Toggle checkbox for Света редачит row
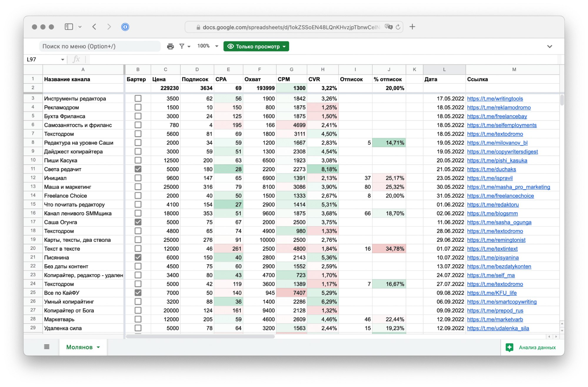This screenshot has height=387, width=588. 137,169
